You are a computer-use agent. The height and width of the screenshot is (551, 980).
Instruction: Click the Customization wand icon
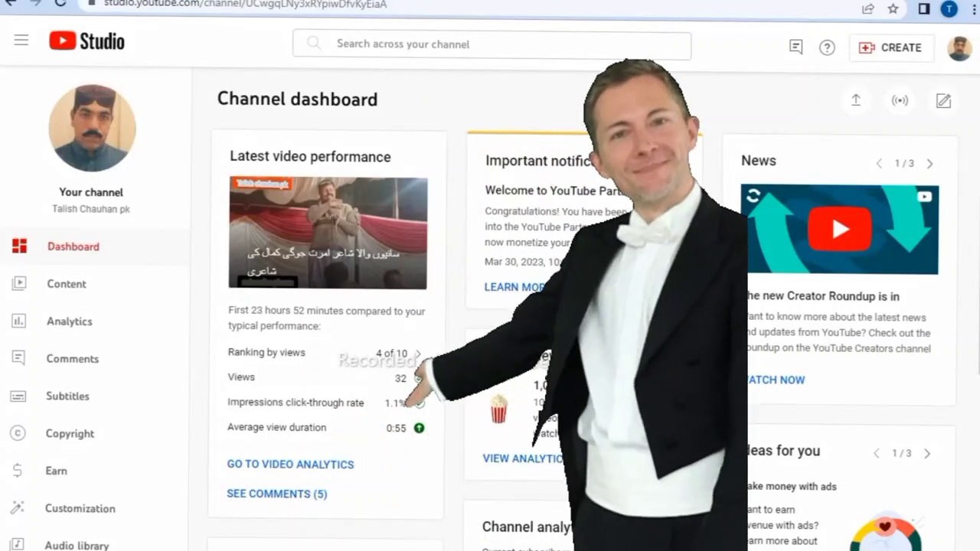(x=18, y=507)
